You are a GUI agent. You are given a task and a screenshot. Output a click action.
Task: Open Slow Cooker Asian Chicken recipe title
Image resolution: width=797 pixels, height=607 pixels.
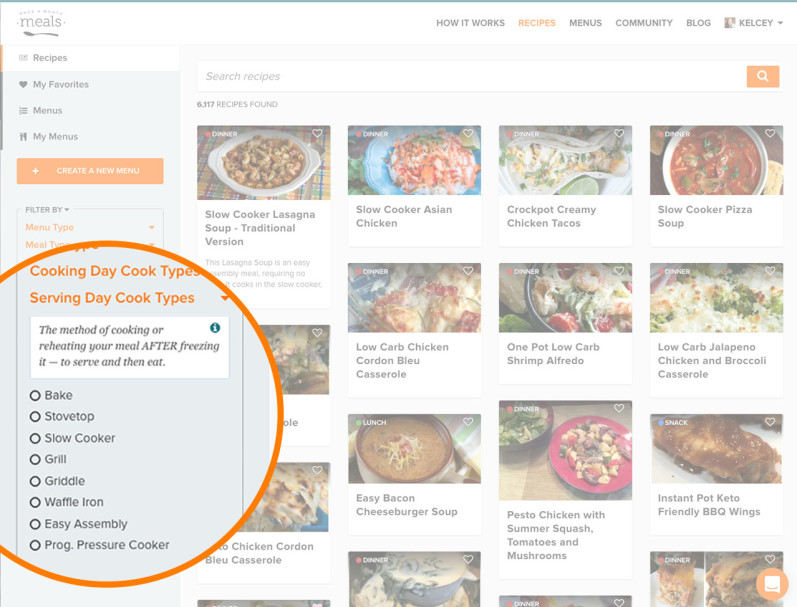click(404, 216)
